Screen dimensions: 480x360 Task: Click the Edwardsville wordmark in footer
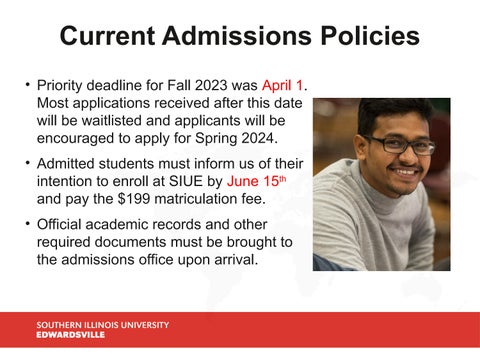(71, 335)
